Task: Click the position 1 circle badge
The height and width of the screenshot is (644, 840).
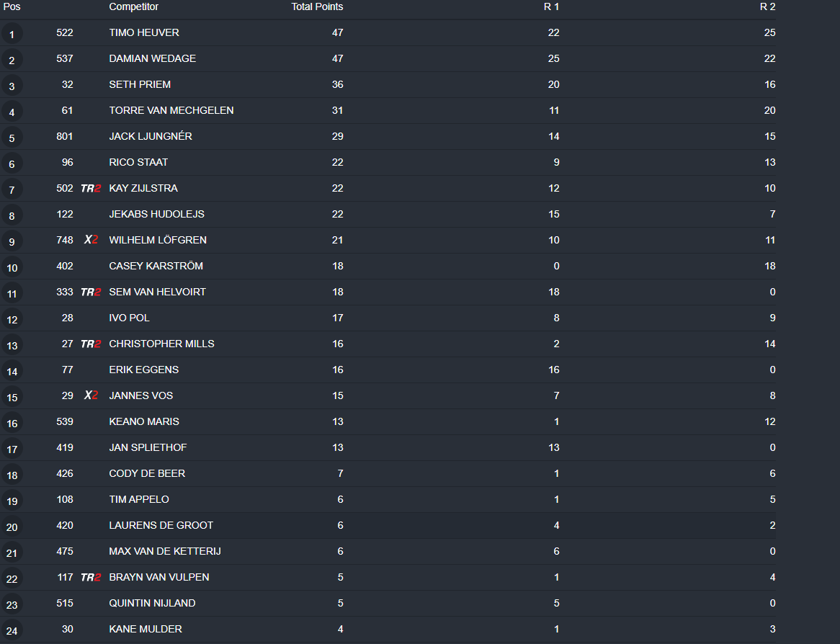Action: (x=12, y=34)
